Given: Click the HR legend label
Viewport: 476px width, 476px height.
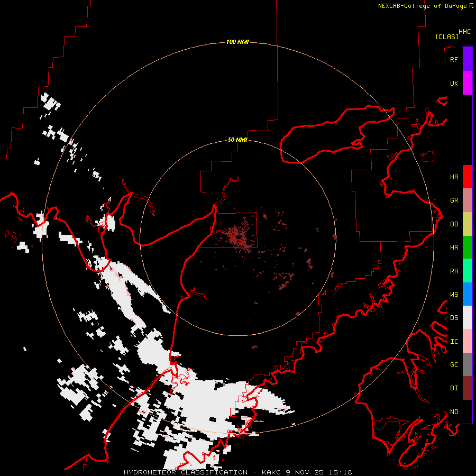Looking at the screenshot, I should click(454, 248).
